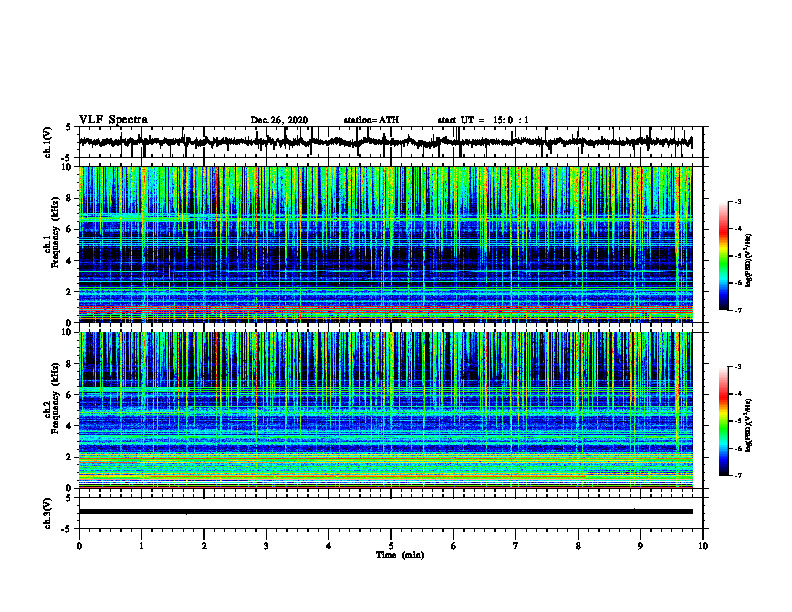The height and width of the screenshot is (612, 792).
Task: Click the 1 tick label on Time axis
Action: [x=141, y=546]
